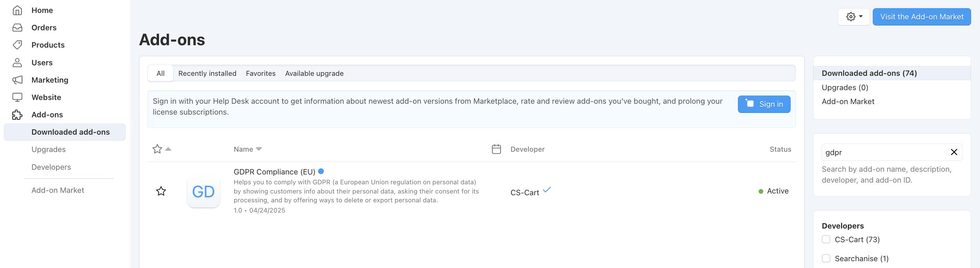Clear the gdpr search with X
980x268 pixels.
[954, 152]
